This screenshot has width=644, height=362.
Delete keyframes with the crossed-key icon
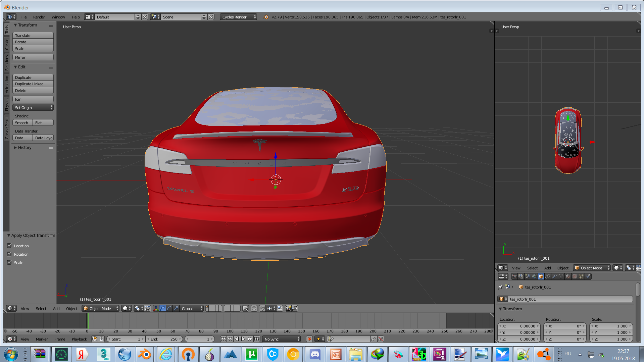pos(381,339)
